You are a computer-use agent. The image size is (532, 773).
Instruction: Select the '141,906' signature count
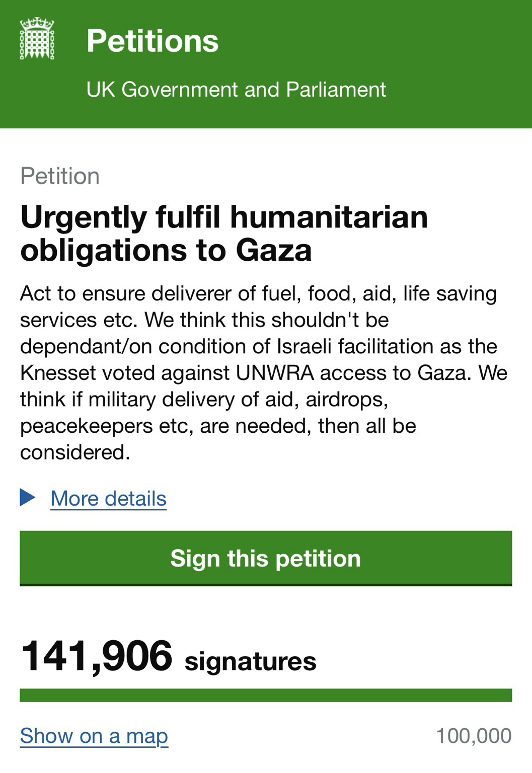point(97,656)
